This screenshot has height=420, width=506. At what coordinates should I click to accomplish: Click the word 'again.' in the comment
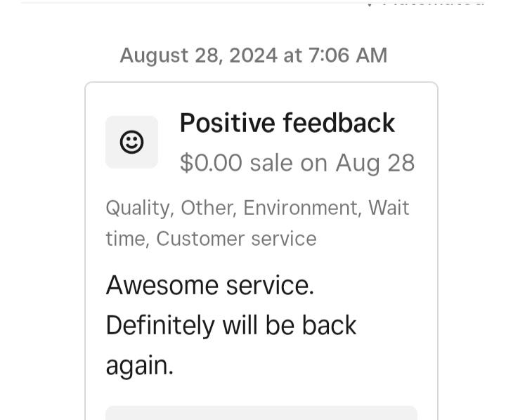tap(139, 366)
